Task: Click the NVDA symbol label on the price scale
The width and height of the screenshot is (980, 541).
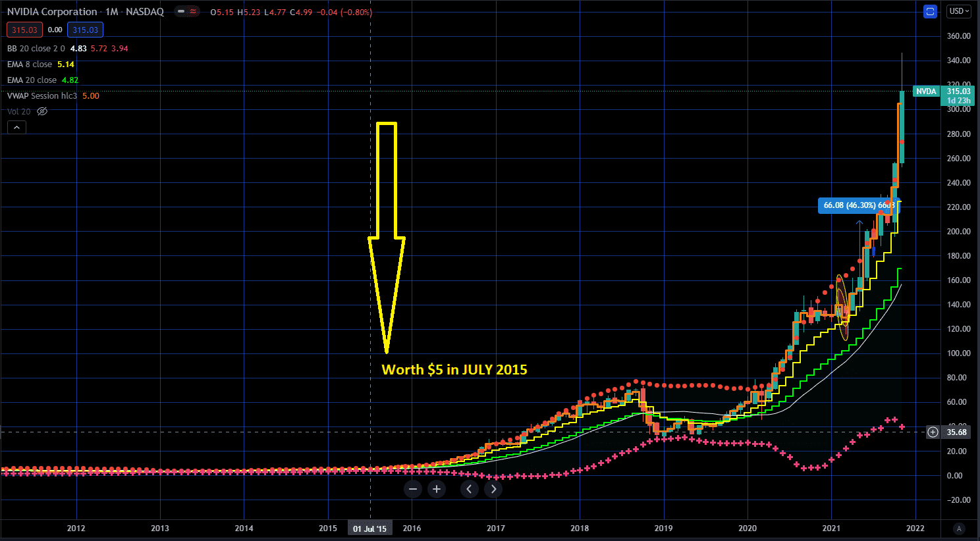Action: (x=926, y=91)
